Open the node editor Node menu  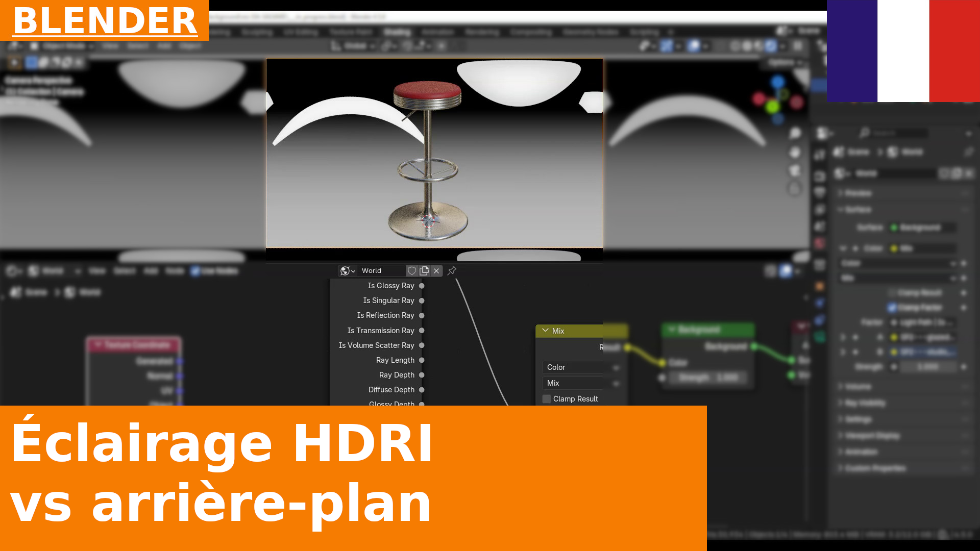(x=175, y=271)
